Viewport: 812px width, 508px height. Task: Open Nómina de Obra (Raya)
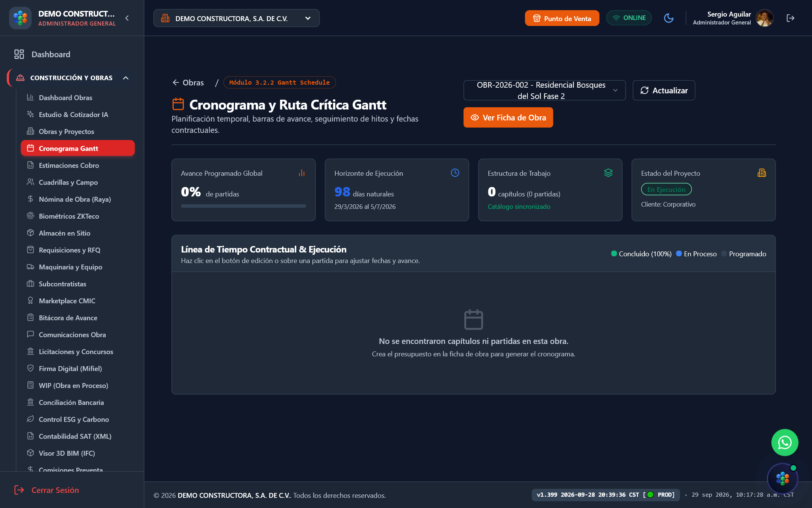click(78, 199)
